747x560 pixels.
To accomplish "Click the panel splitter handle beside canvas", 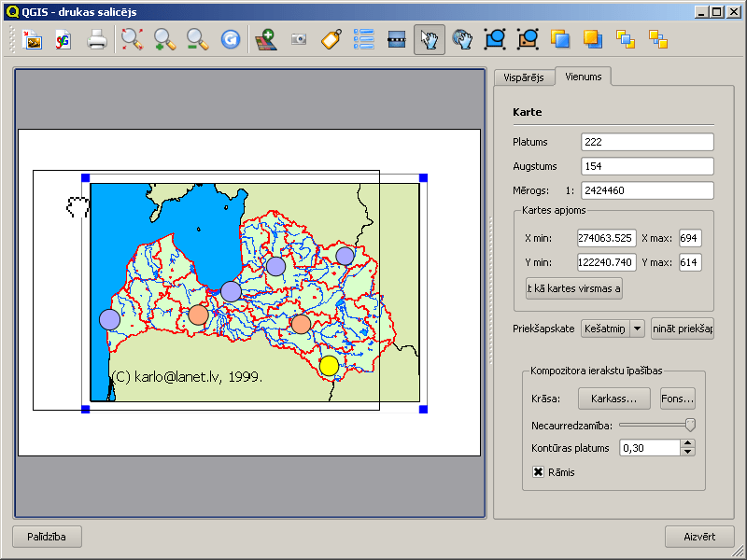I will [489, 290].
